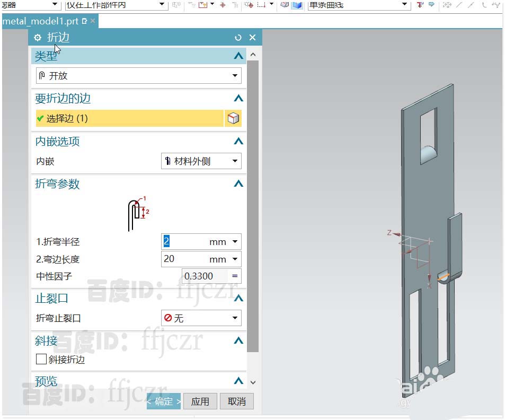Collapse the 斜接 section
505x420 pixels.
coord(238,340)
